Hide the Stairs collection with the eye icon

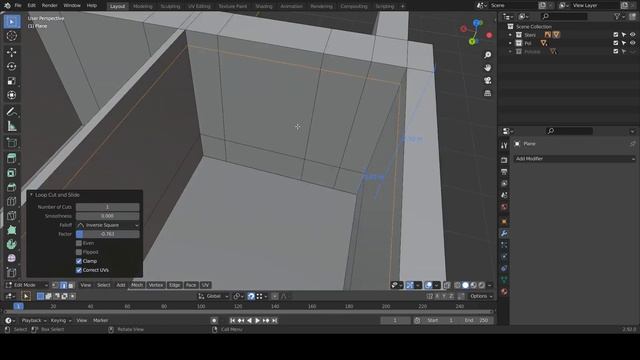632,35
